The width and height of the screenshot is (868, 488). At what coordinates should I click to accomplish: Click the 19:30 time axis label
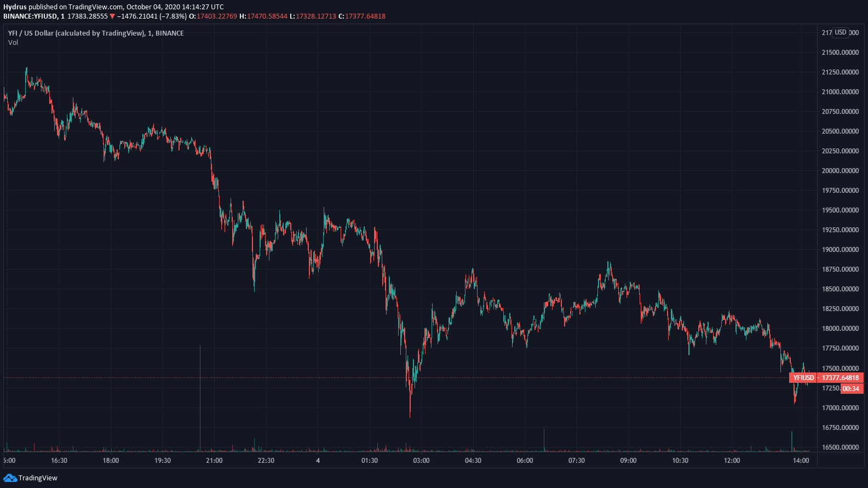163,461
